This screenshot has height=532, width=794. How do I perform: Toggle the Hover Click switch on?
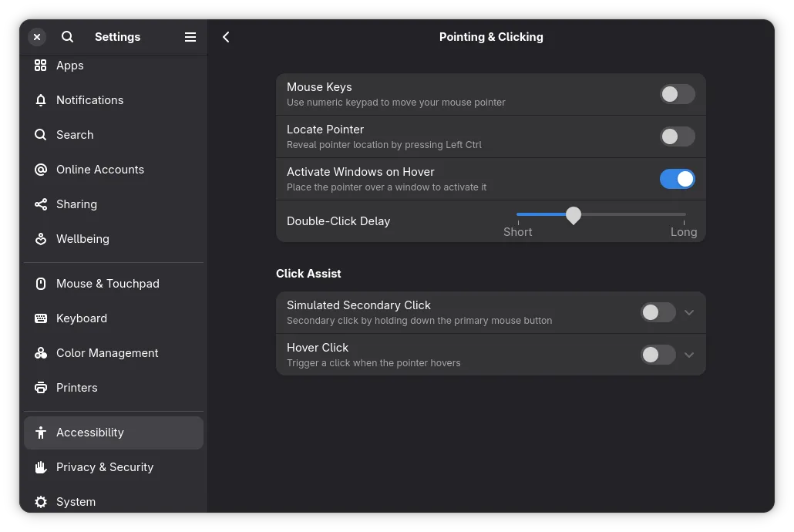[658, 355]
